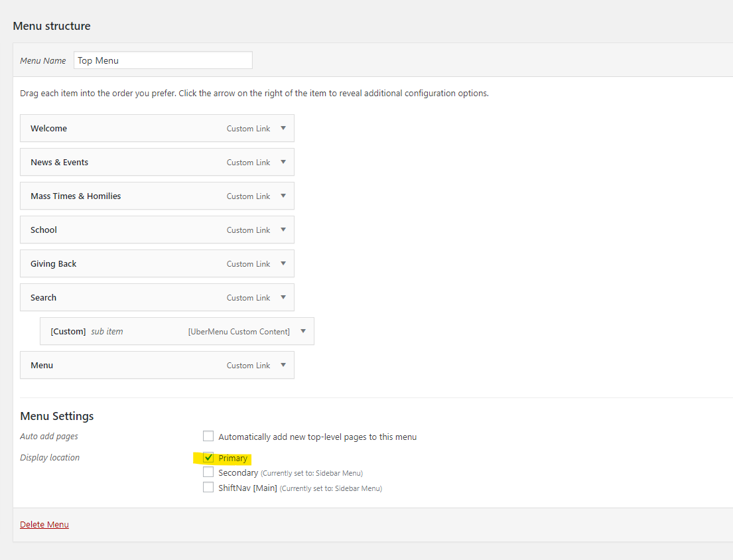Enable automatically add new top-level pages
The image size is (733, 560).
pos(208,437)
